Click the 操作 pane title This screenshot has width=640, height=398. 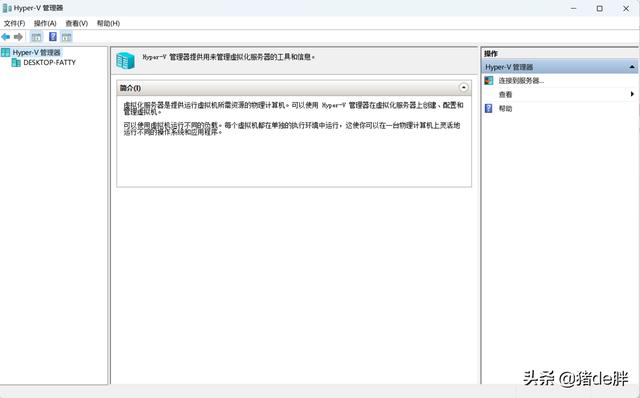tap(491, 53)
